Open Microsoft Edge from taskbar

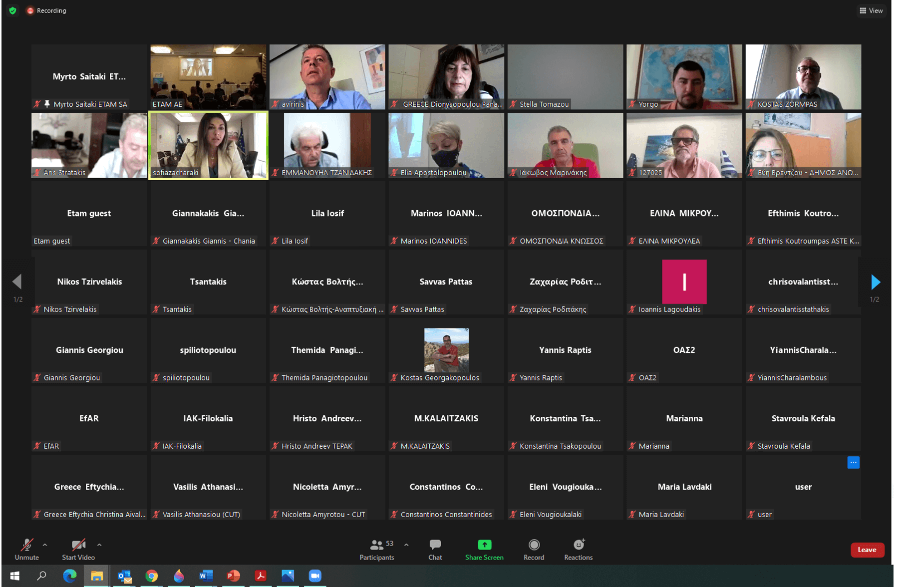point(70,576)
